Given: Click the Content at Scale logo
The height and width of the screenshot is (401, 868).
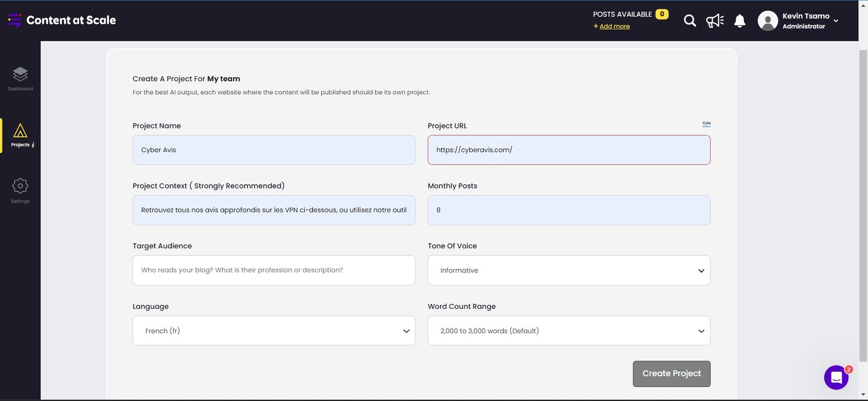Looking at the screenshot, I should coord(62,20).
